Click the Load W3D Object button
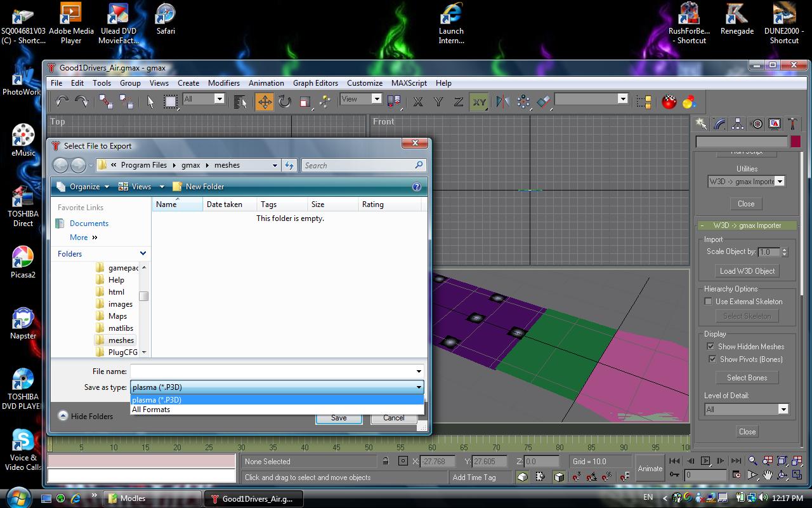The image size is (812, 508). (x=747, y=271)
